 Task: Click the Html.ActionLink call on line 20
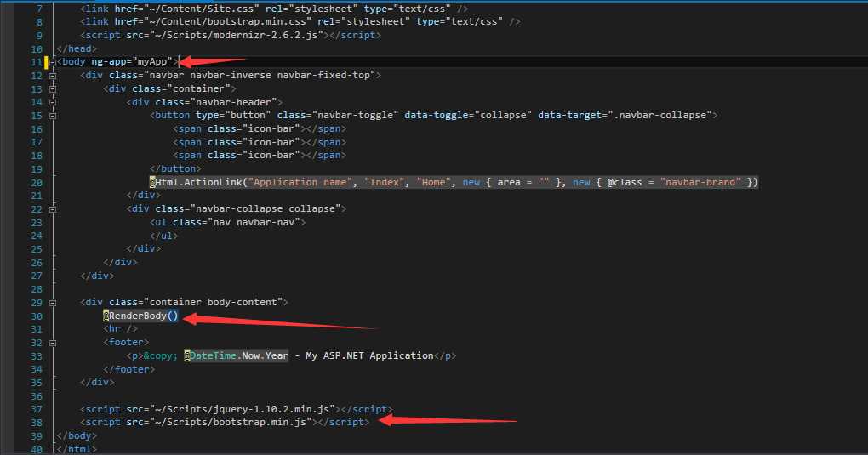(454, 182)
